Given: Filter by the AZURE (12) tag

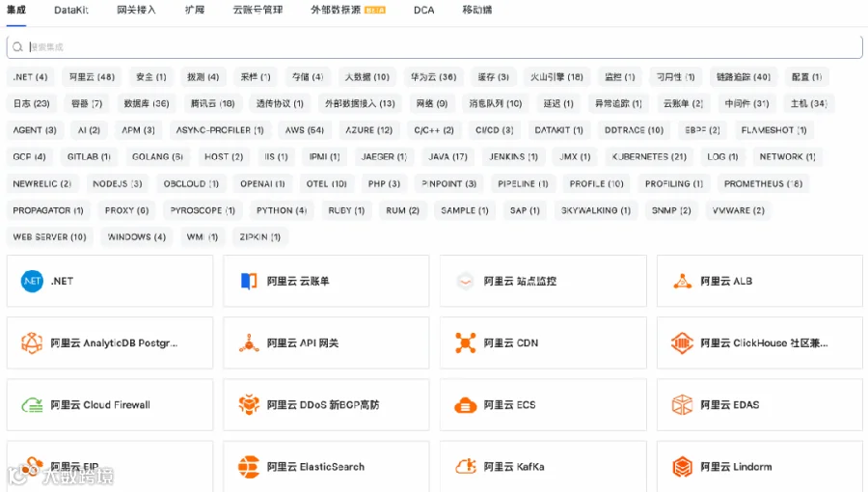Looking at the screenshot, I should 368,130.
